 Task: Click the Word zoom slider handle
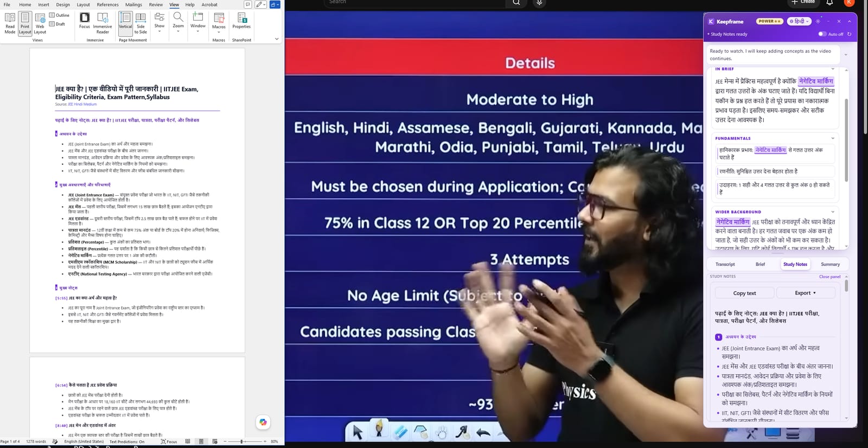[241, 441]
